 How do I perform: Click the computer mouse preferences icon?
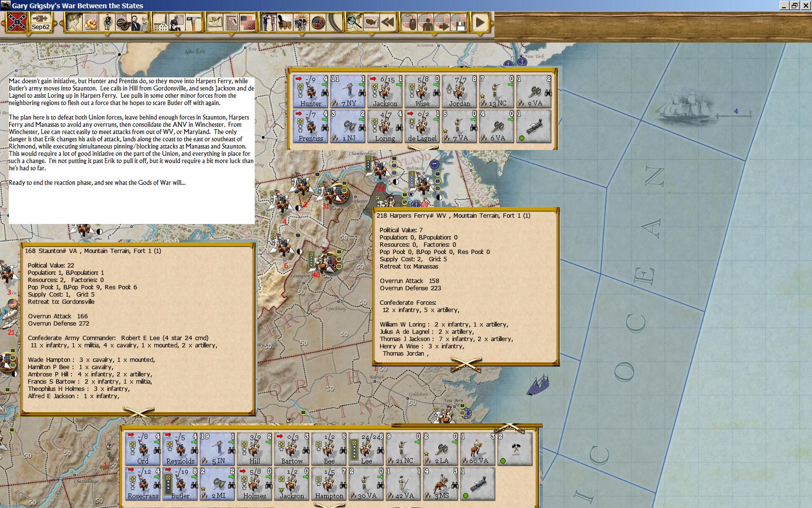point(410,22)
